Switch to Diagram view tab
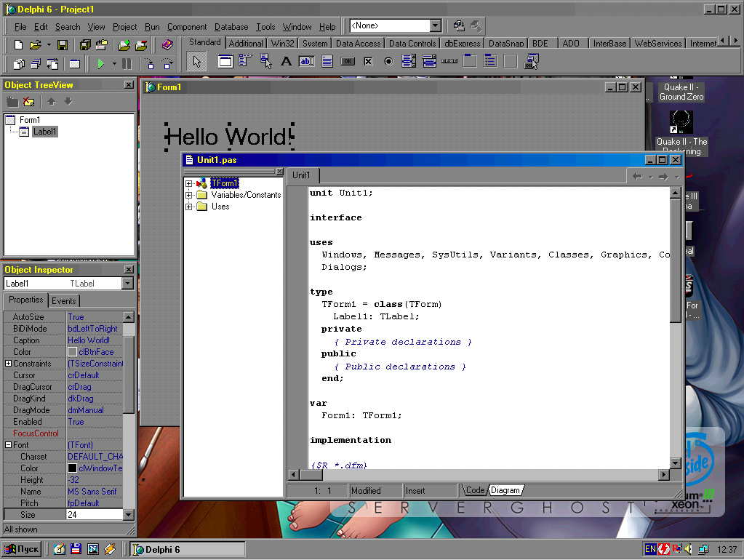The image size is (744, 560). tap(505, 490)
